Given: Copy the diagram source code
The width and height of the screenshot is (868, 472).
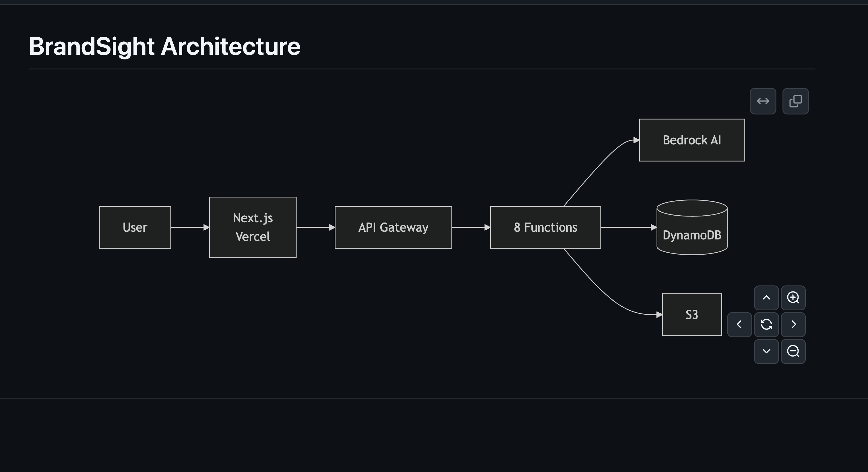Looking at the screenshot, I should [x=795, y=101].
